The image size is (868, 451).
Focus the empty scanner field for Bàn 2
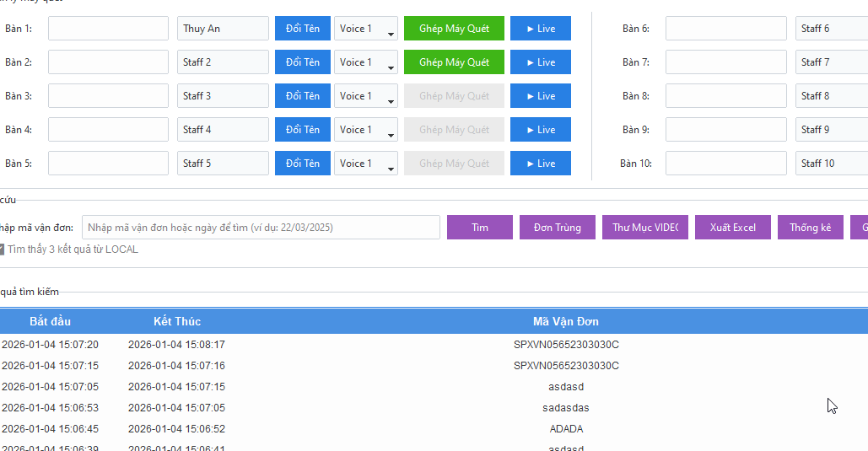(108, 62)
